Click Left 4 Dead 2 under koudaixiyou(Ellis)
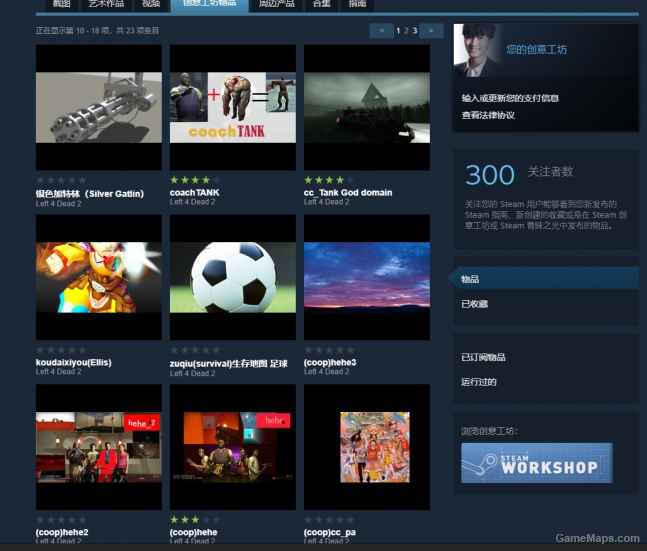 pos(58,371)
